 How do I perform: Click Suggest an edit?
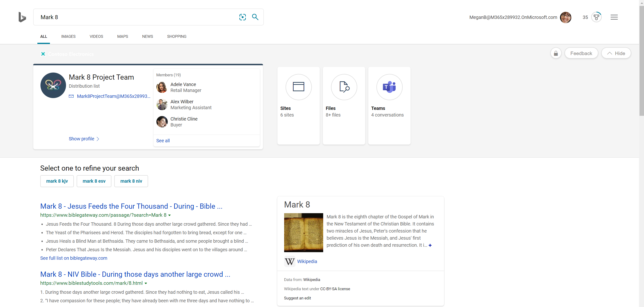pyautogui.click(x=297, y=298)
